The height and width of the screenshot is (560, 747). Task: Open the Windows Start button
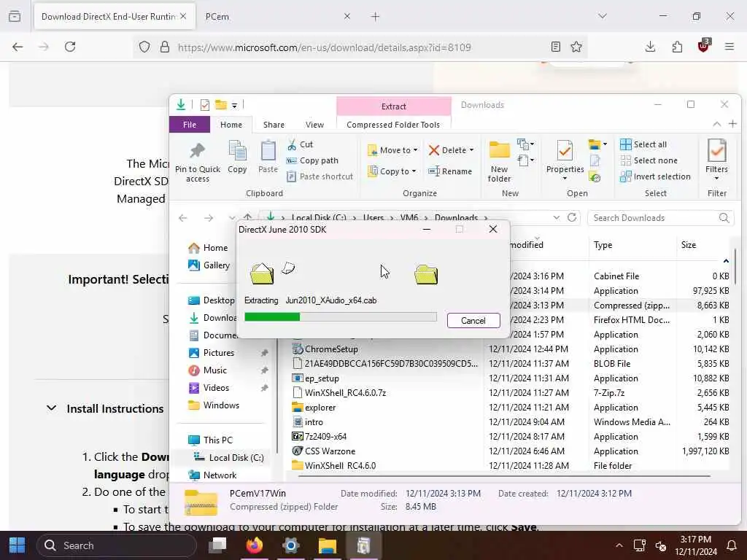click(x=18, y=545)
